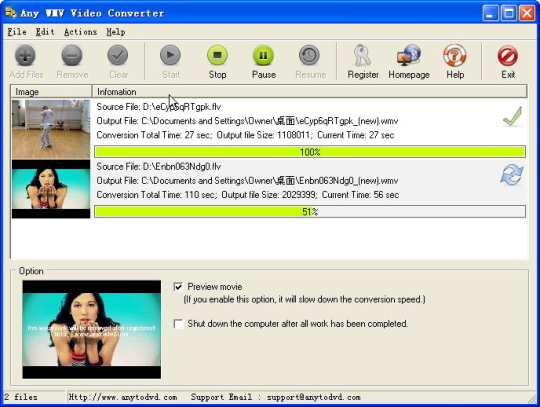Click output file Enbn063Ndg0_(new).wmv line
This screenshot has height=407, width=540.
[x=247, y=181]
